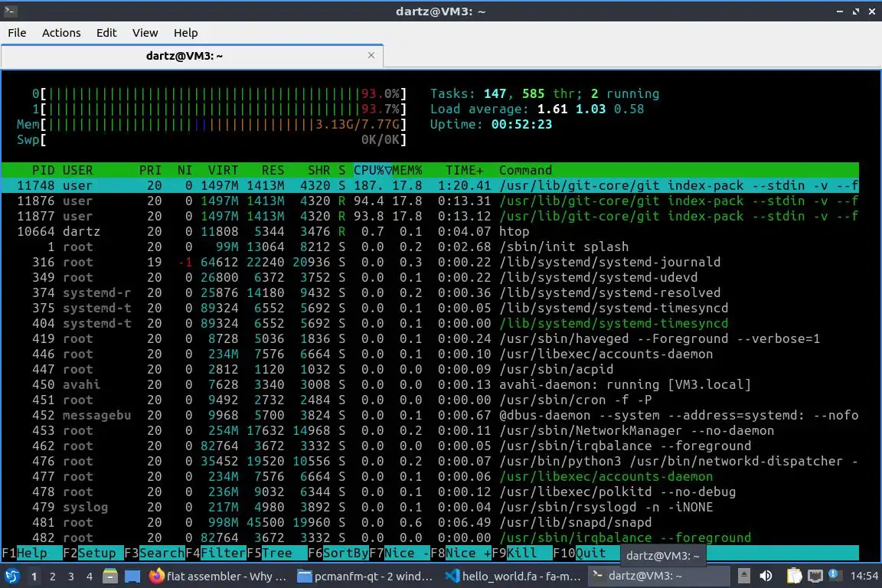882x588 pixels.
Task: Click the dartz@VM3 taskbar entry
Action: (x=659, y=577)
